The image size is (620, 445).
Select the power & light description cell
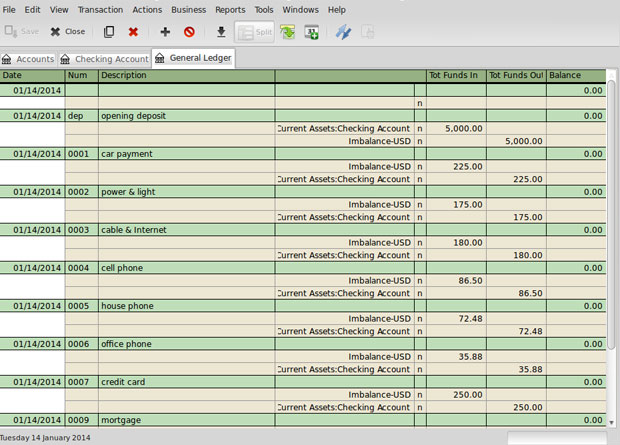[187, 192]
